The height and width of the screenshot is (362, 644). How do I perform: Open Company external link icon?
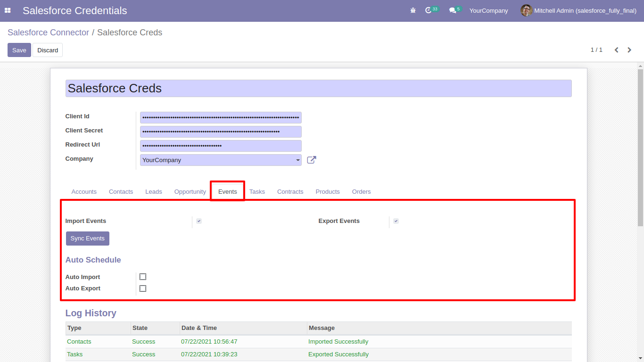point(311,160)
